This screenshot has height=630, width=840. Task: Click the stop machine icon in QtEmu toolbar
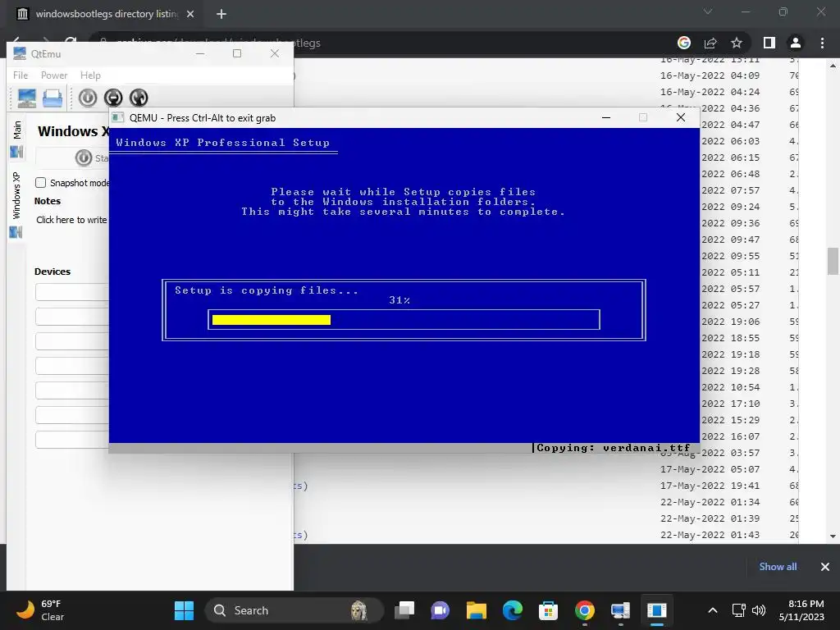[113, 98]
